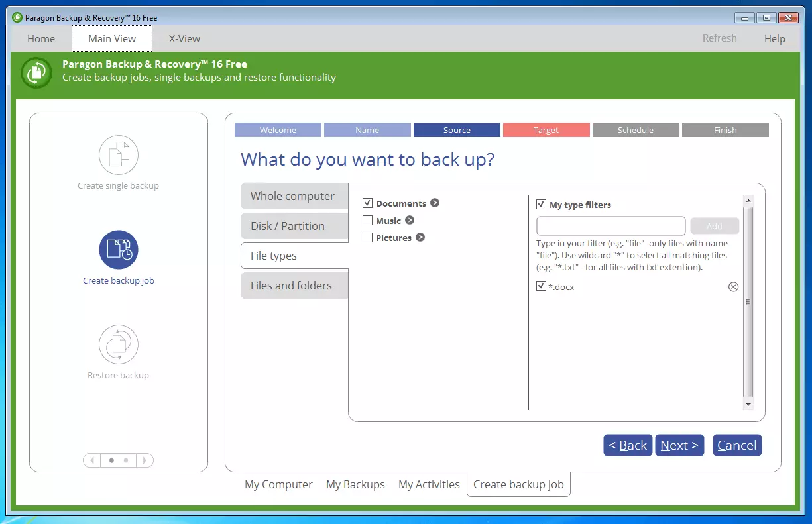Open the My Backups bottom tab
Screen dimensions: 812x524
(355, 484)
